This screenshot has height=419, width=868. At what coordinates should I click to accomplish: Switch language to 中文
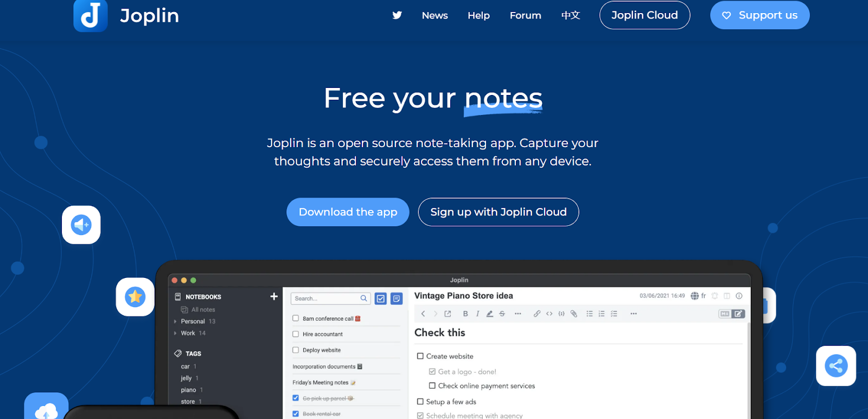tap(571, 15)
